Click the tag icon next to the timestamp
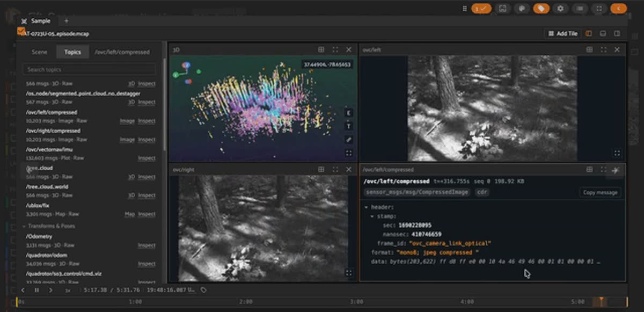 point(203,290)
